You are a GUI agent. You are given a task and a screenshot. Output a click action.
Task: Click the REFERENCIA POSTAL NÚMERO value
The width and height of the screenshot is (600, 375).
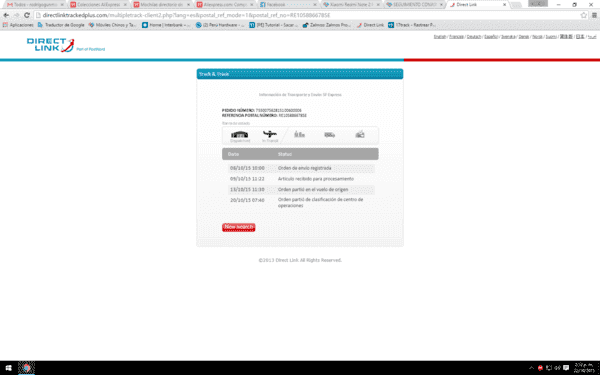(x=292, y=115)
